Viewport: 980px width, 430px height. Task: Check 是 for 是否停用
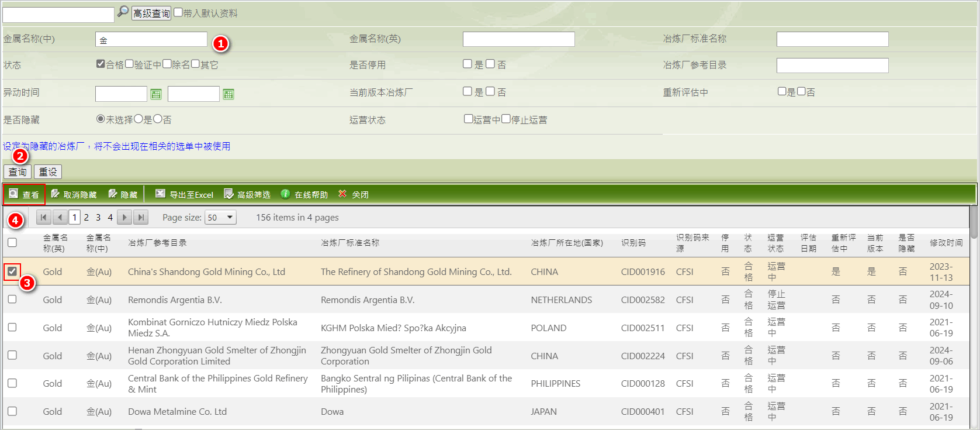468,64
